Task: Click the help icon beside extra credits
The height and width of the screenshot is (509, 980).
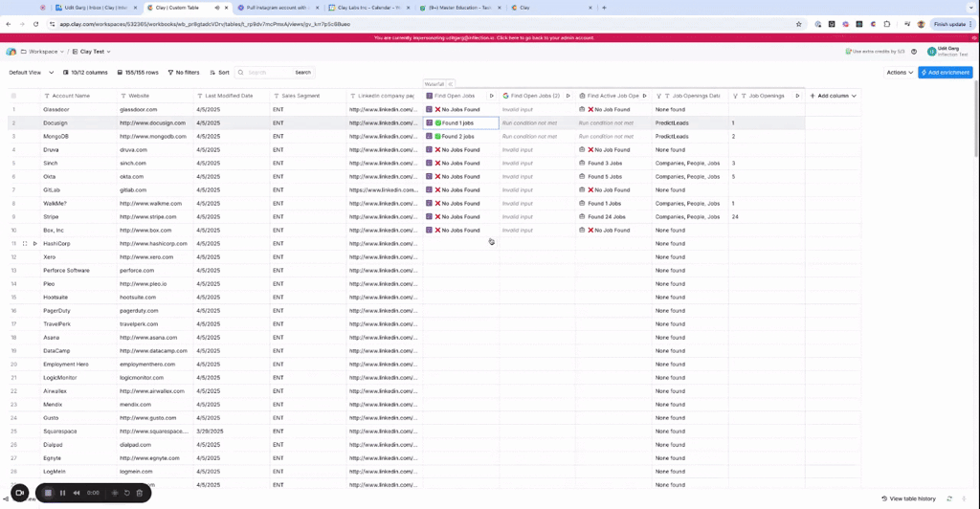Action: pyautogui.click(x=914, y=52)
